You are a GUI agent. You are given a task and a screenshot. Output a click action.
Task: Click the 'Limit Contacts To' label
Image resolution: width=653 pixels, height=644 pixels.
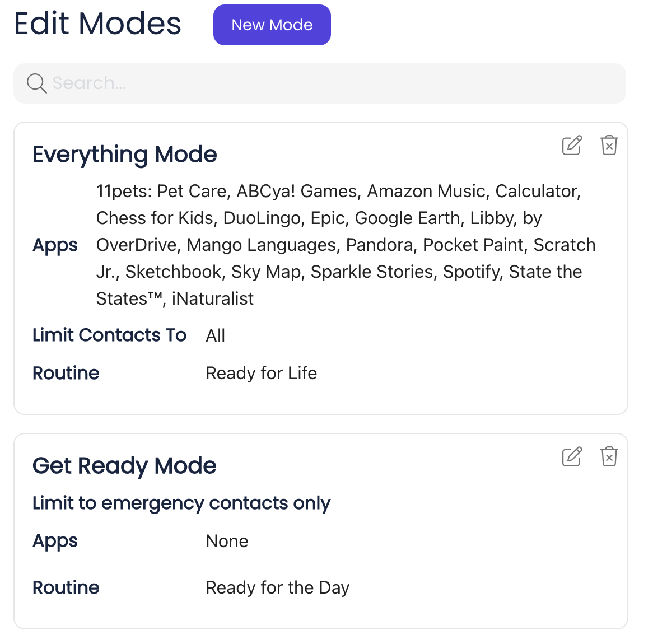(110, 335)
